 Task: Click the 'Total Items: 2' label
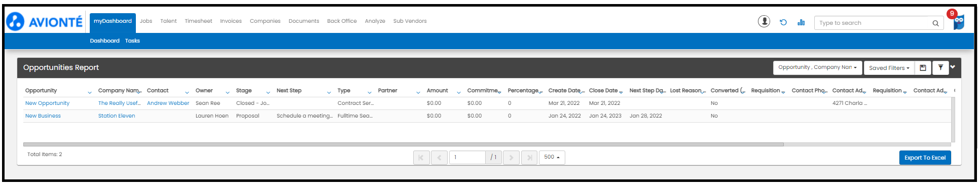coord(45,155)
